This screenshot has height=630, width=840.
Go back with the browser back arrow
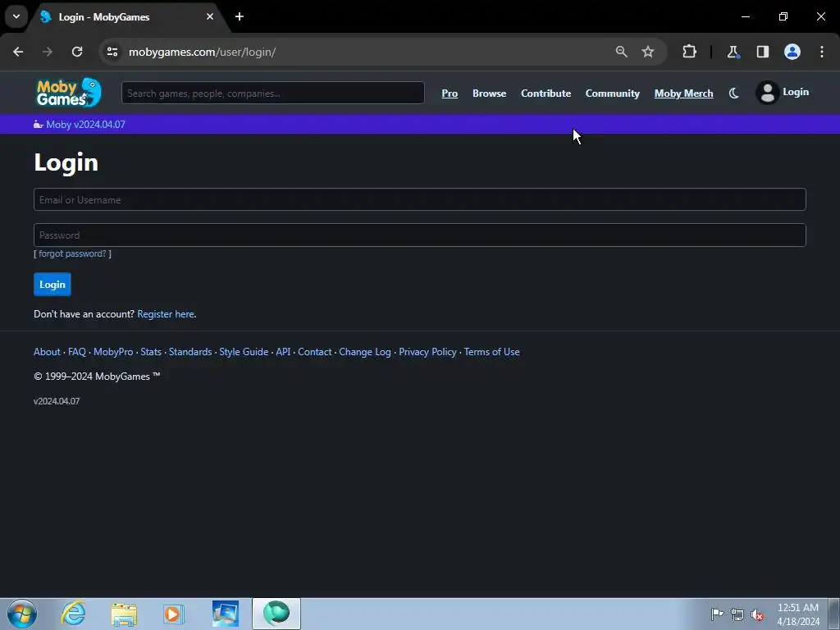[18, 52]
